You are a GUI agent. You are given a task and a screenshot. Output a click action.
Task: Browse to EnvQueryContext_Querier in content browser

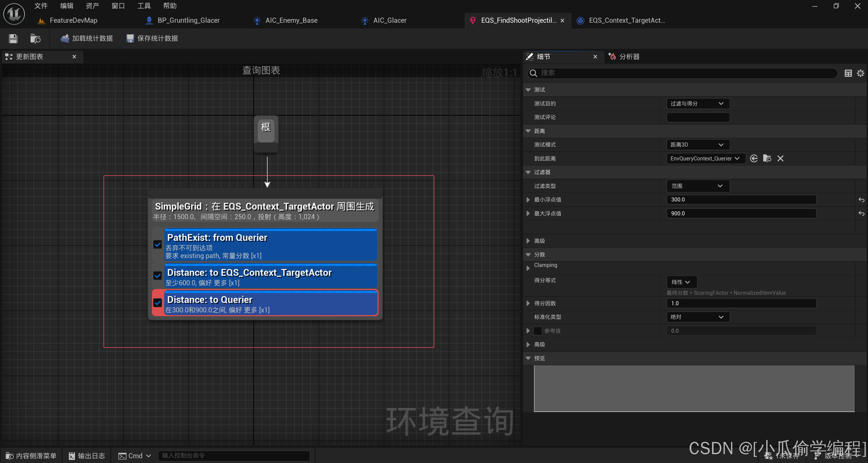767,158
